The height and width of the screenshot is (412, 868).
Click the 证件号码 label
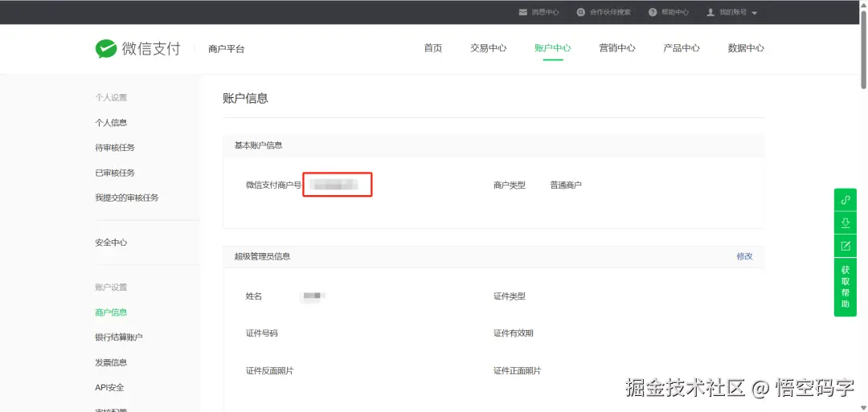pyautogui.click(x=261, y=333)
